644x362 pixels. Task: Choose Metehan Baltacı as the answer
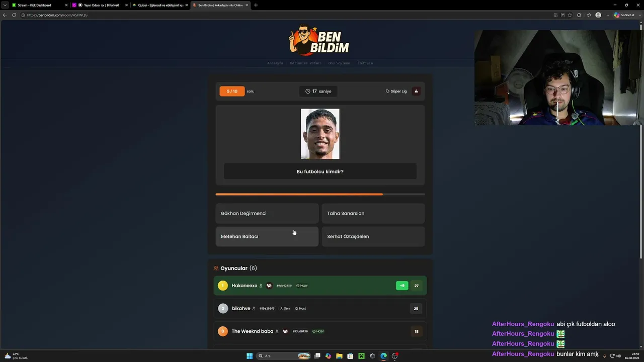click(267, 236)
